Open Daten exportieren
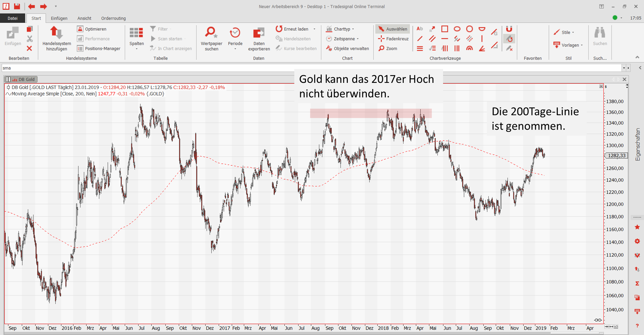644x335 pixels. pos(259,33)
